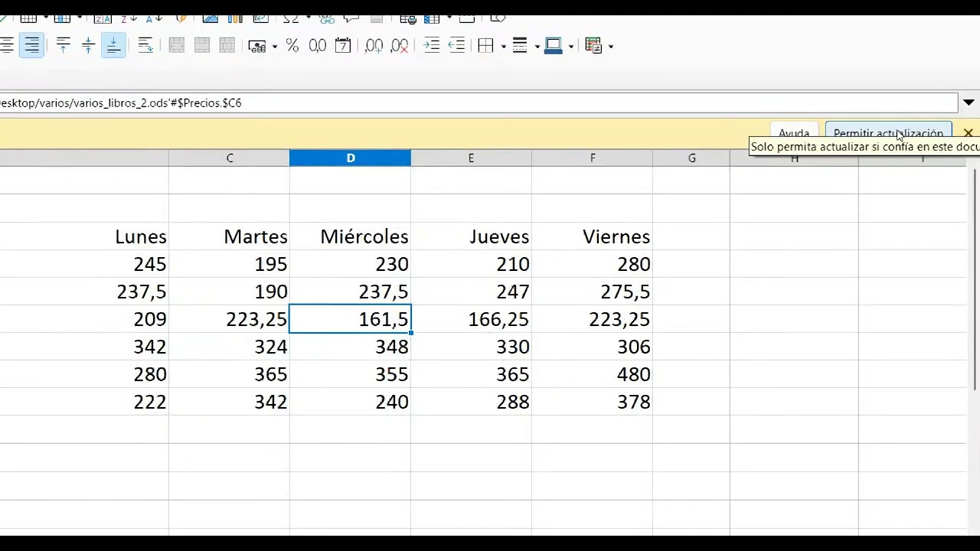Click in the formula input line
The width and height of the screenshot is (980, 551).
[479, 103]
